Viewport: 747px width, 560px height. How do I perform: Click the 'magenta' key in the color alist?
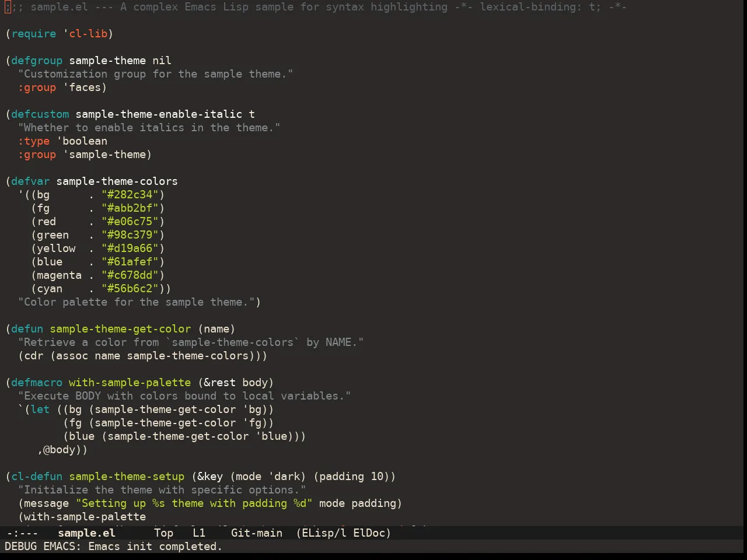click(x=60, y=275)
